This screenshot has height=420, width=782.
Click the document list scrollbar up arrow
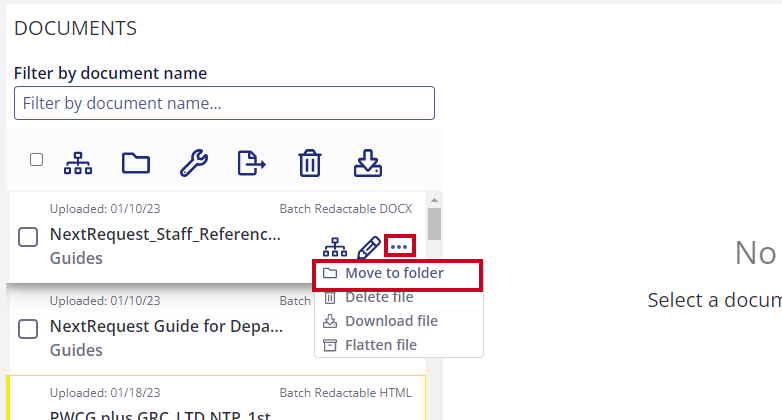(434, 200)
